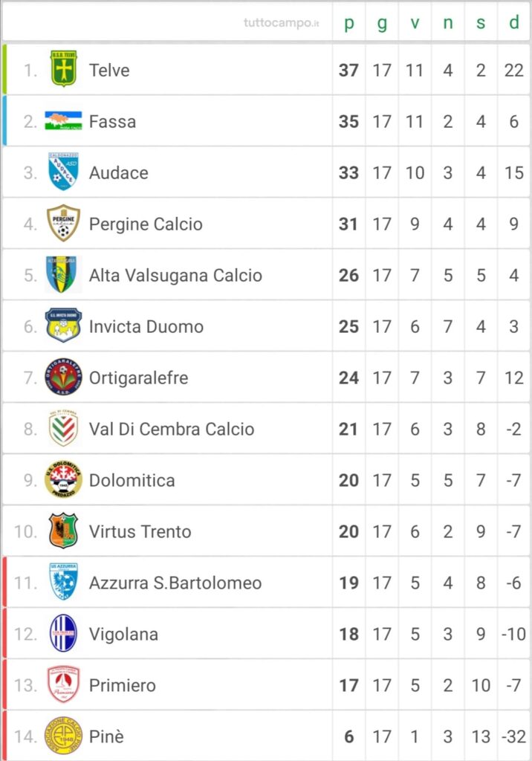
Task: Click the Pergine Calcio crest
Action: [x=64, y=223]
